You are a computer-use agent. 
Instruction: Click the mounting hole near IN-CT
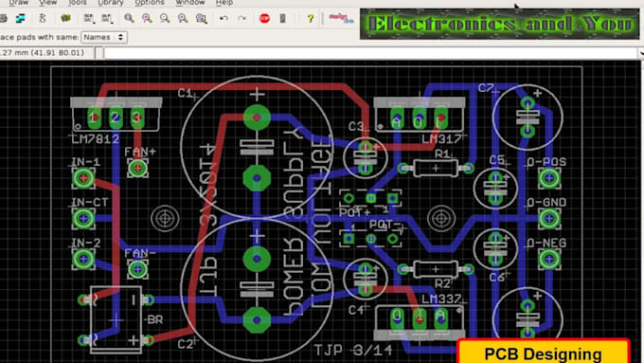[x=165, y=218]
